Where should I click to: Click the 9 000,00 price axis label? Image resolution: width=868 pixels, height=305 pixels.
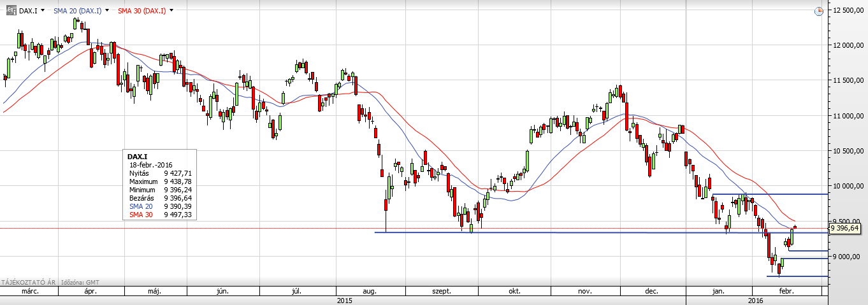(x=848, y=257)
